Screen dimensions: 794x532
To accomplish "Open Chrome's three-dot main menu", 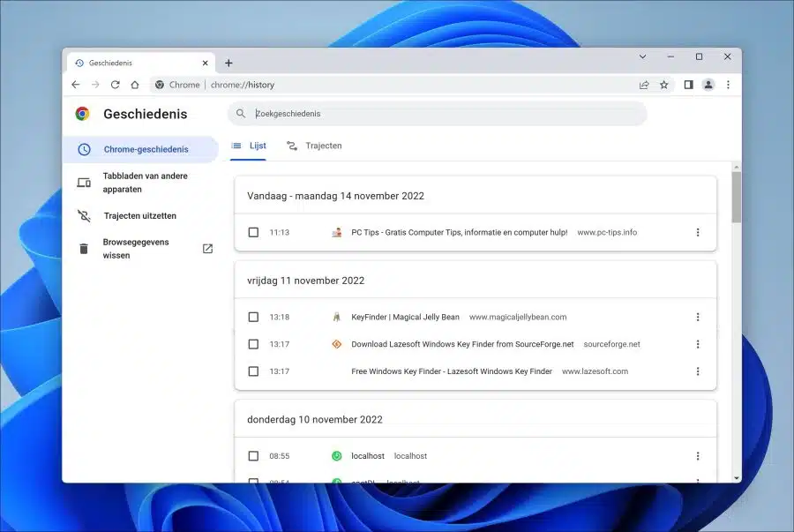I will click(728, 85).
